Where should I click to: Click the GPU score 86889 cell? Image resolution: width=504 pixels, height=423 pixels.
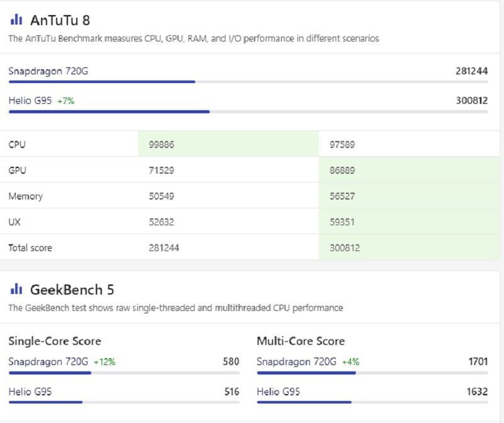tap(343, 171)
